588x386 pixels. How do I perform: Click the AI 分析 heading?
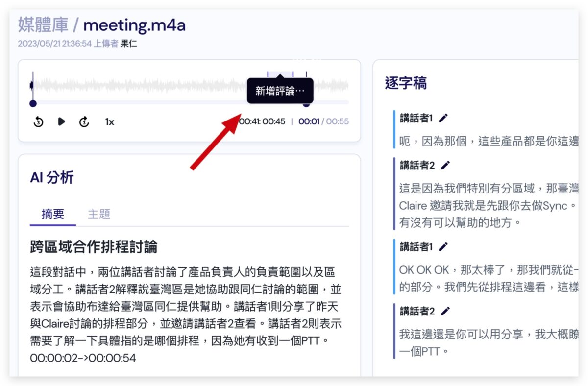[x=52, y=177]
